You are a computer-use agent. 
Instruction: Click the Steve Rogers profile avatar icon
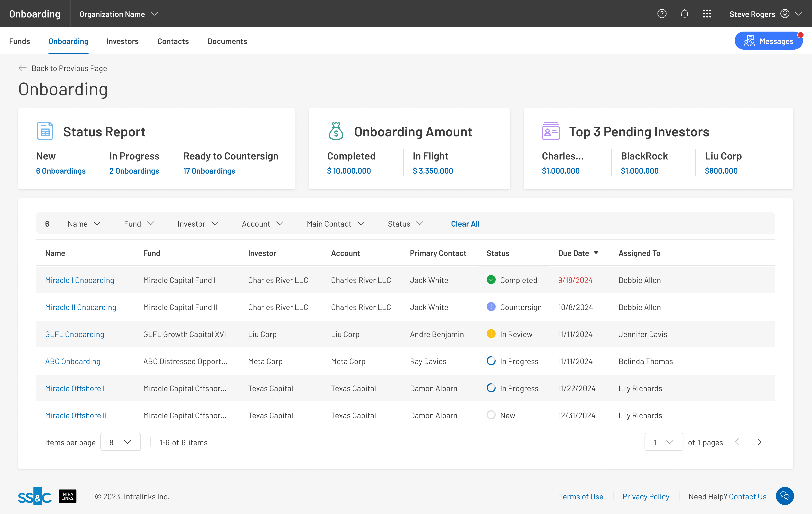pos(785,14)
